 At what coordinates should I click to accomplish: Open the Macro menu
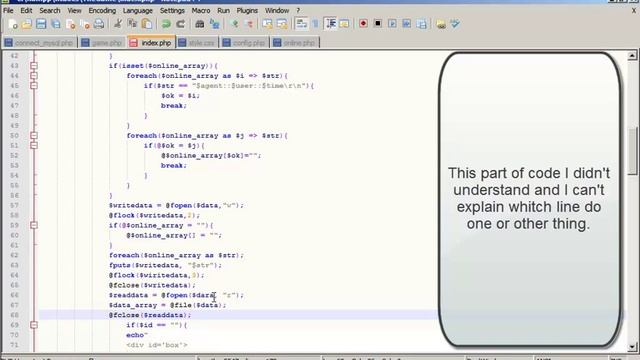click(201, 11)
